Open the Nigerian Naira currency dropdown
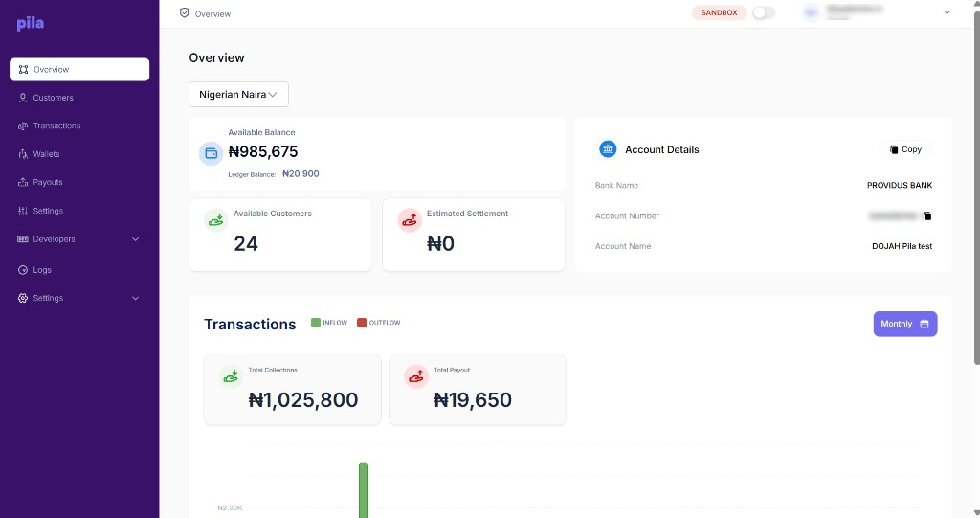This screenshot has height=518, width=980. (238, 94)
